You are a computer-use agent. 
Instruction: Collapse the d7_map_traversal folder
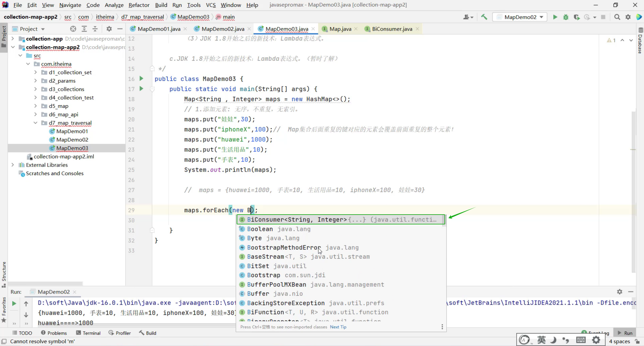coord(35,123)
